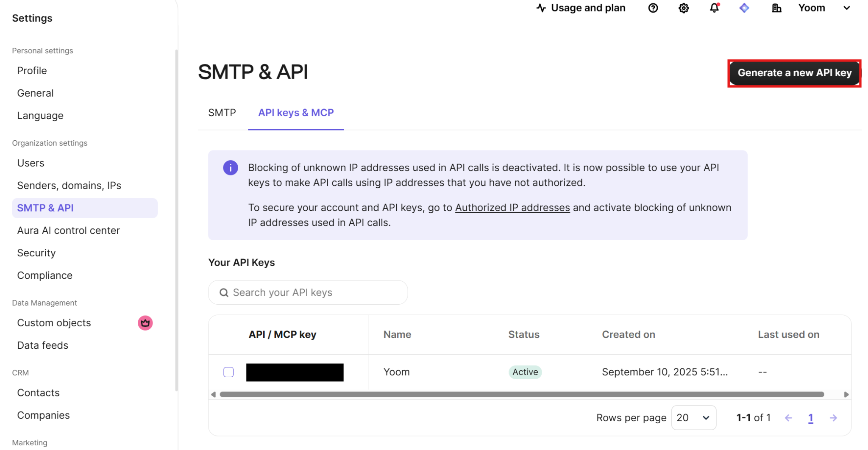868x450 pixels.
Task: Open the Authorized IP addresses link
Action: (512, 208)
